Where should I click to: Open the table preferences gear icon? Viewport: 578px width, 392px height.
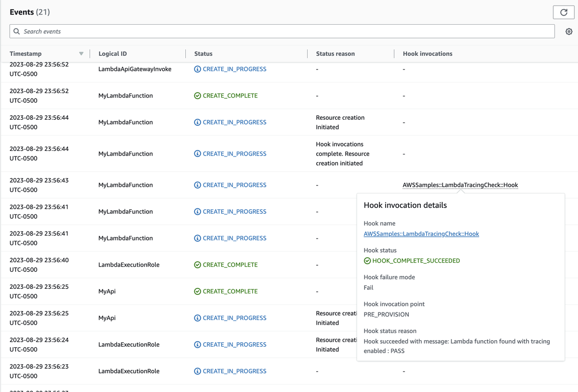pos(569,31)
